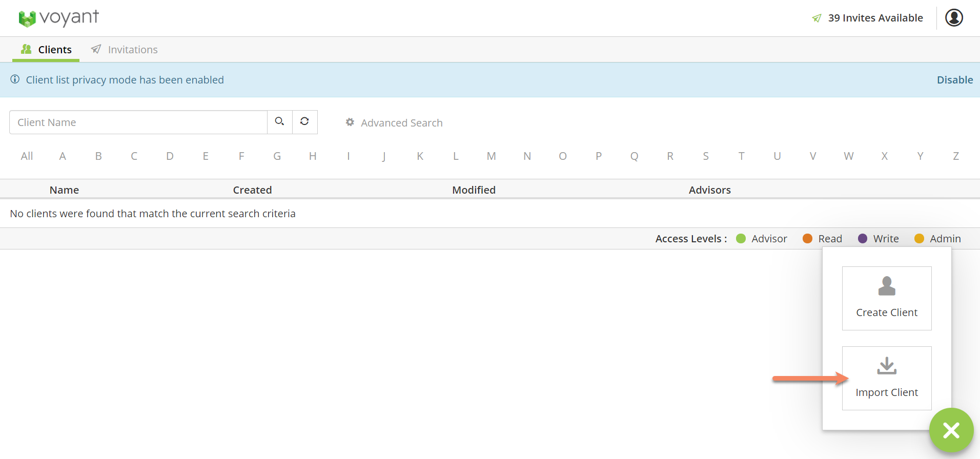980x459 pixels.
Task: Filter clients by letter N
Action: coord(527,156)
